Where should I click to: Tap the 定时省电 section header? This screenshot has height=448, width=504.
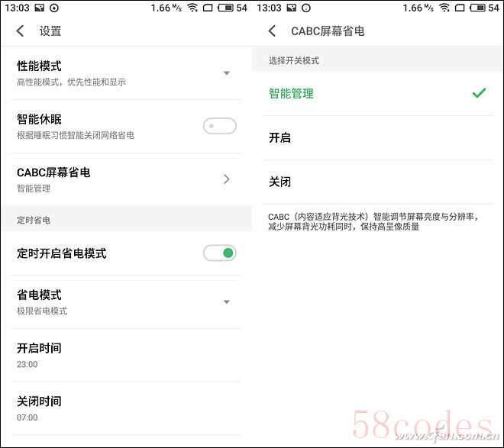point(126,220)
